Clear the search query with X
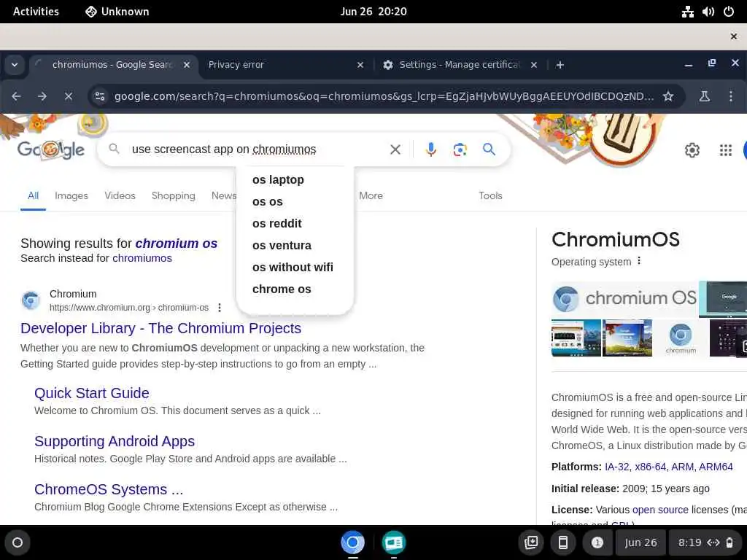Viewport: 747px width, 560px height. click(x=395, y=149)
